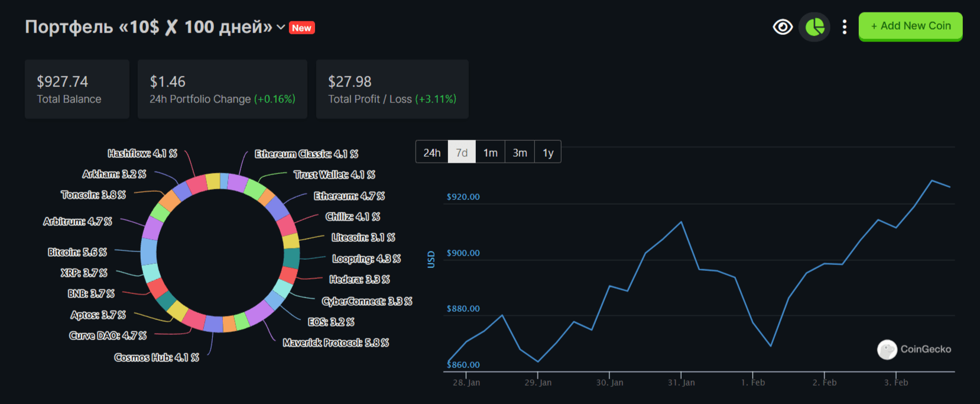Click the Ethereum: 4.7 % label
Image resolution: width=980 pixels, height=404 pixels.
[x=349, y=196]
